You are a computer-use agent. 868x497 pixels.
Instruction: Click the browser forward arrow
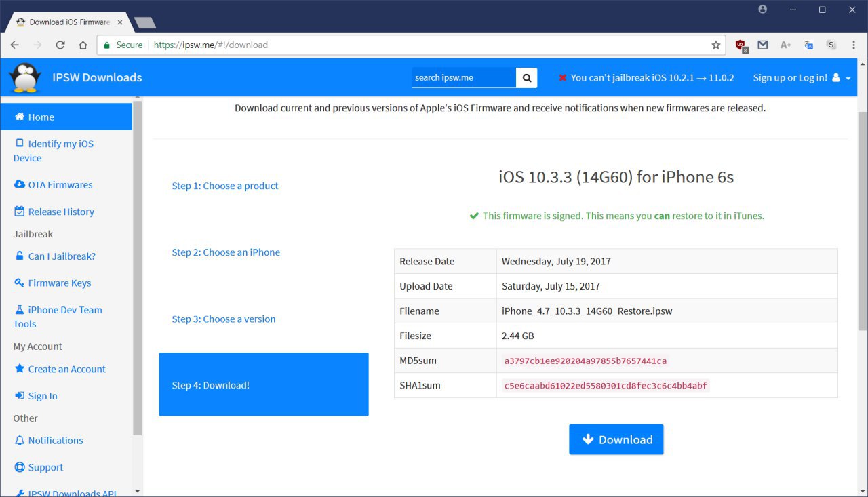point(37,45)
